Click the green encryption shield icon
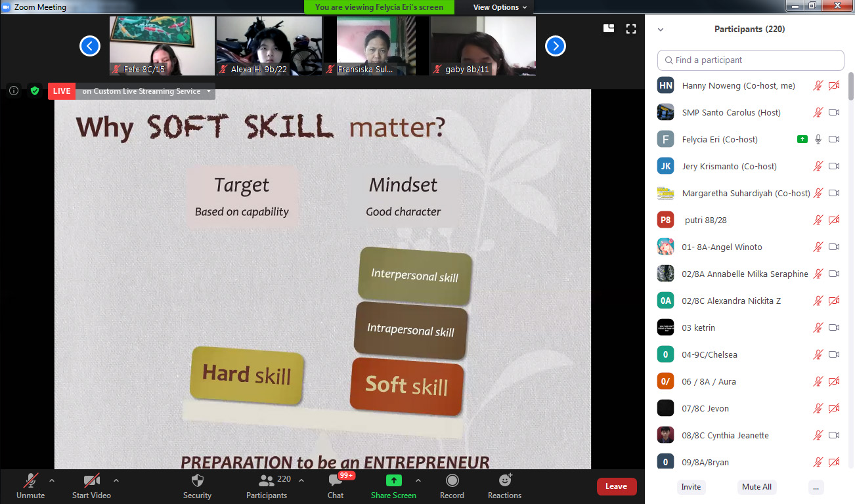The width and height of the screenshot is (855, 504). click(35, 91)
